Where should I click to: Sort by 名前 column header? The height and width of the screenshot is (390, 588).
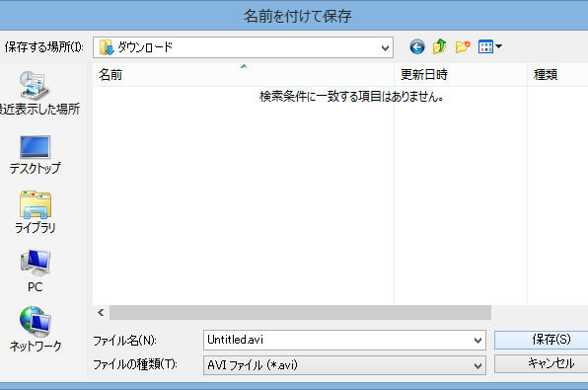click(x=244, y=75)
